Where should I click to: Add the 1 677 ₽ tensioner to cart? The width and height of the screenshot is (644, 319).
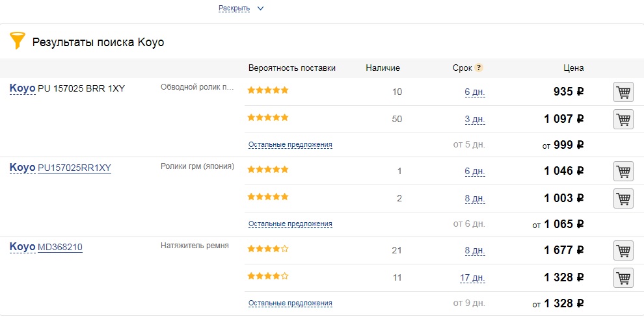point(623,251)
